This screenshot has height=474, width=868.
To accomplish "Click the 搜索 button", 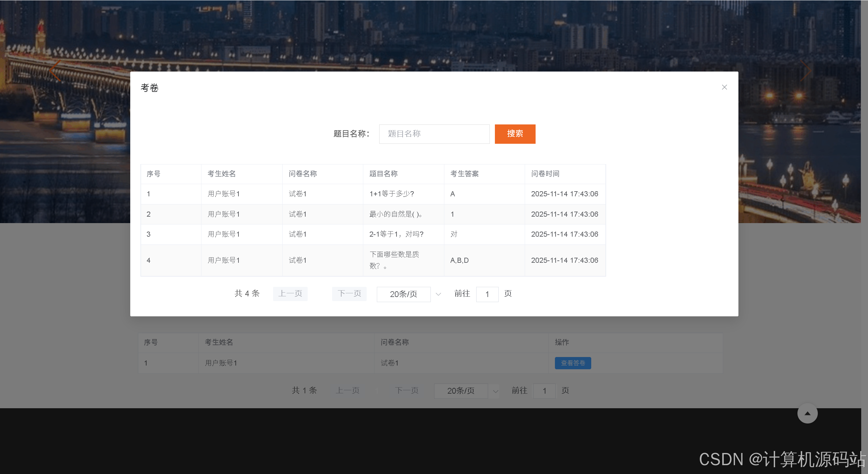I will coord(515,134).
